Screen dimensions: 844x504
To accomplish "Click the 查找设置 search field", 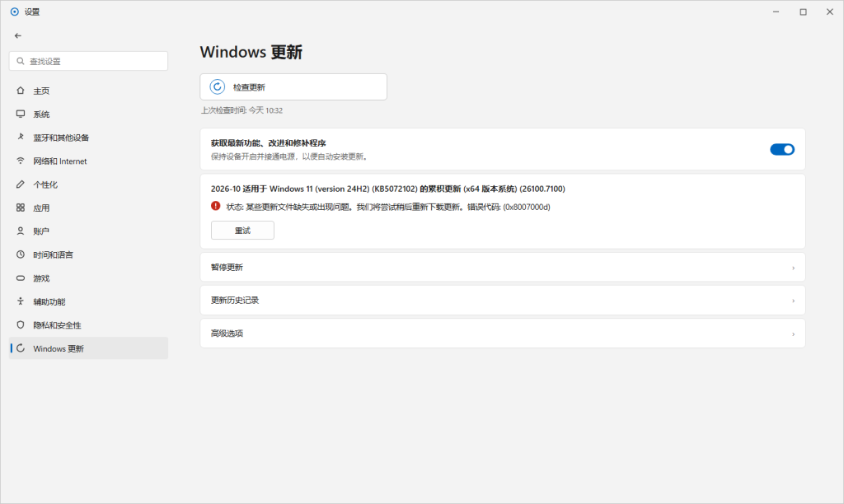I will (88, 61).
